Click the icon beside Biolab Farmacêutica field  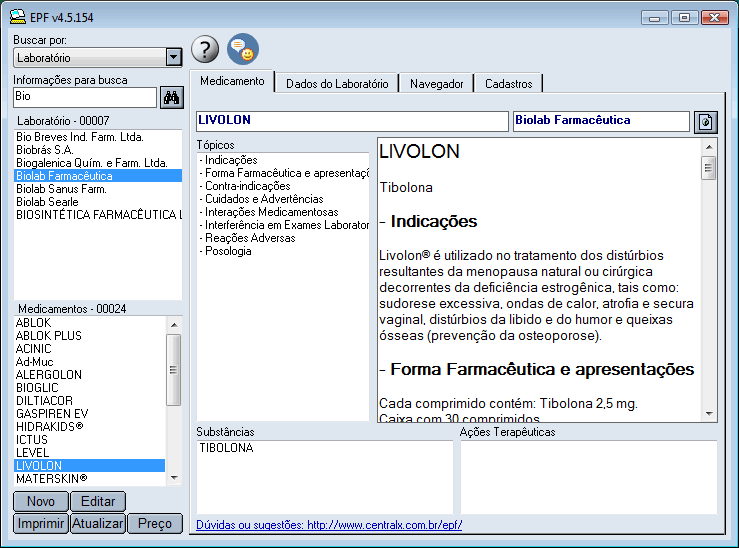pyautogui.click(x=706, y=122)
